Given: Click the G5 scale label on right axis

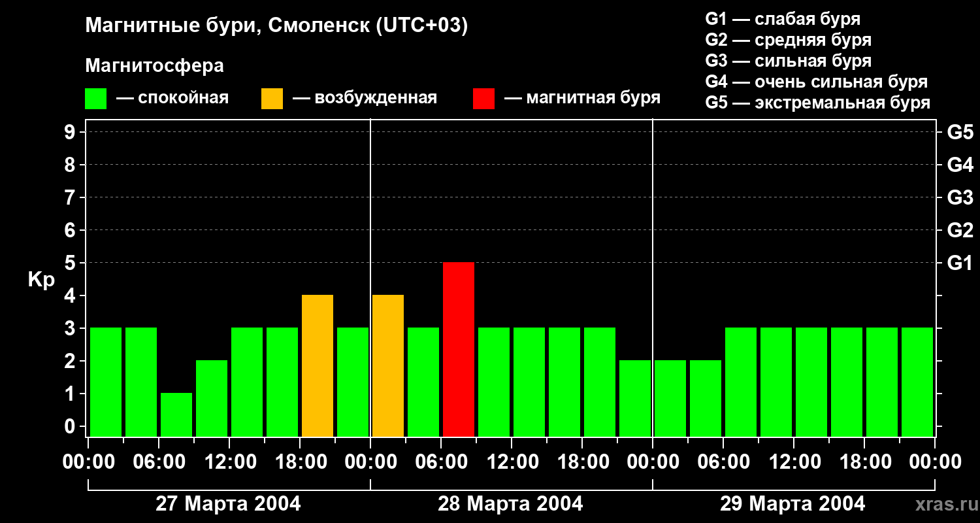Looking at the screenshot, I should [960, 132].
